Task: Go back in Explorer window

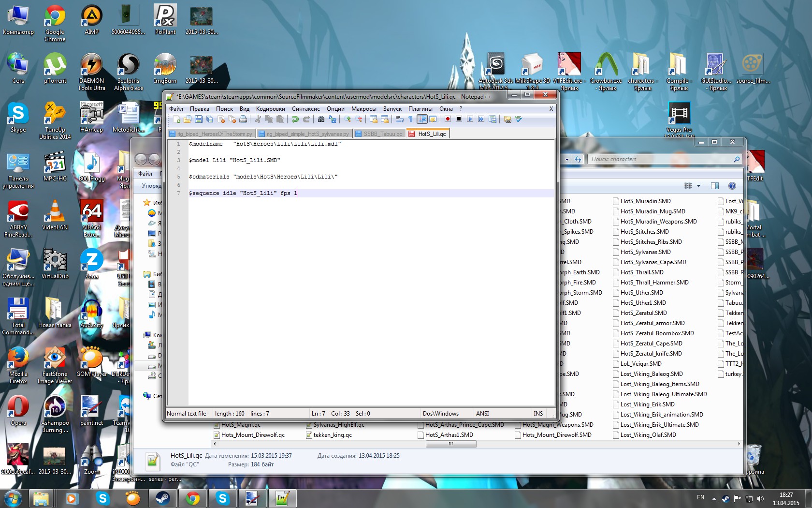Action: pos(141,159)
